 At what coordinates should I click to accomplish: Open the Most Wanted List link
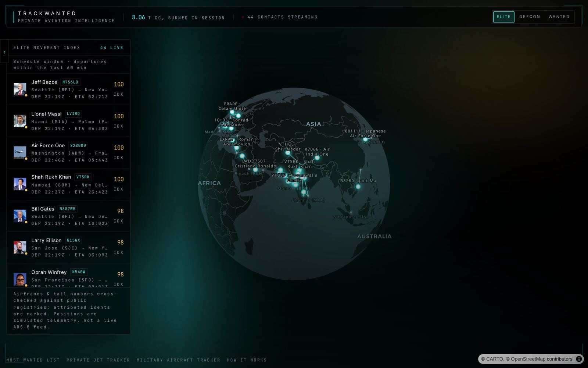[33, 360]
